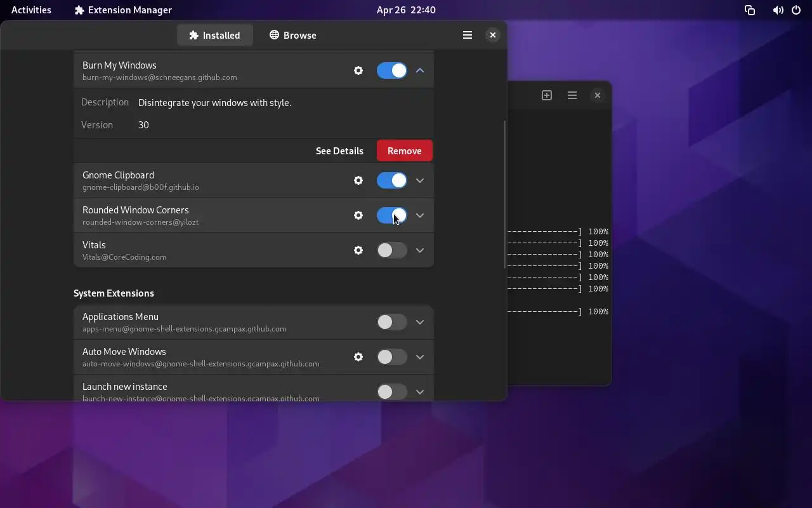Viewport: 812px width, 508px height.
Task: Close the Extension Manager window
Action: coord(493,35)
